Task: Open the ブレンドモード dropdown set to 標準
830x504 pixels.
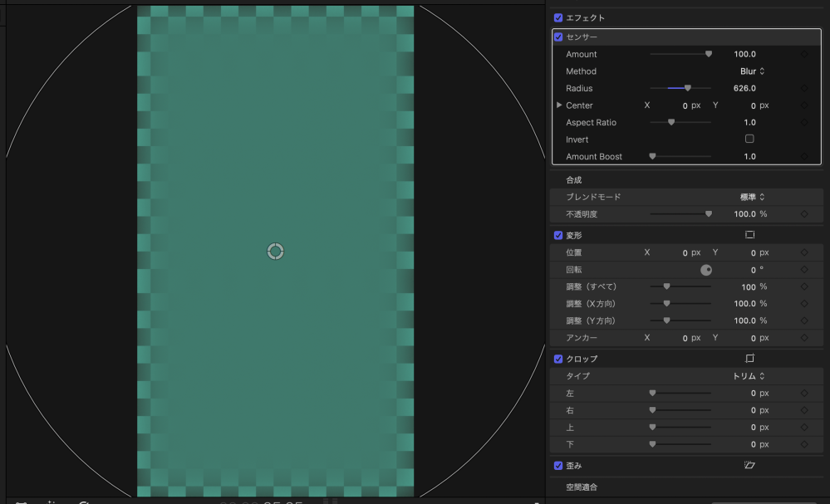Action: pos(752,197)
